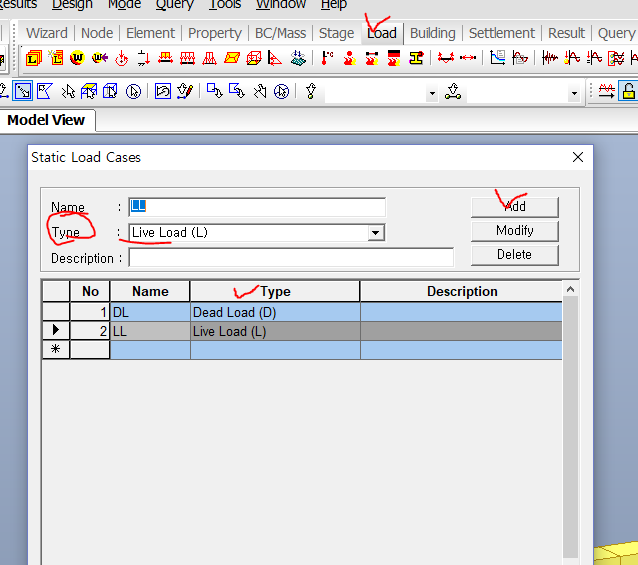Open the Time History Load Cases waveform icon

point(550,58)
